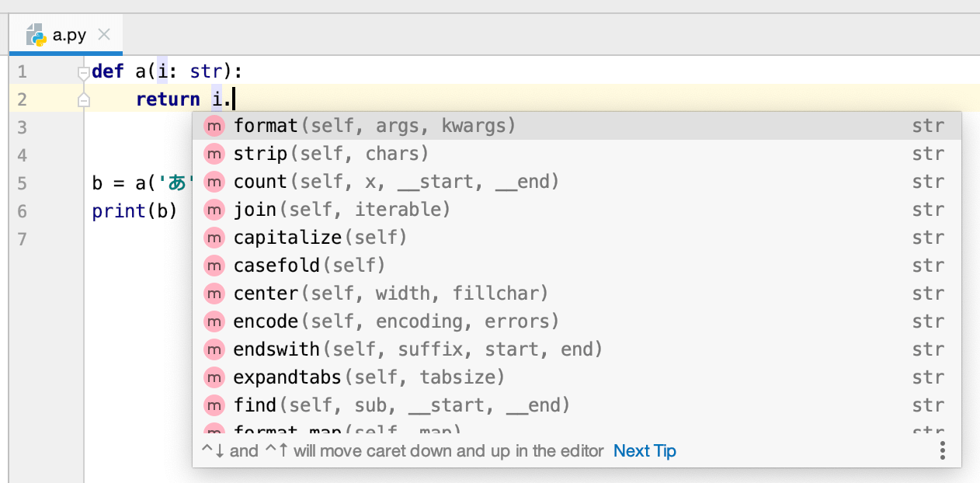Viewport: 980px width, 483px height.
Task: Select casefold(self) completion entry
Action: (577, 266)
